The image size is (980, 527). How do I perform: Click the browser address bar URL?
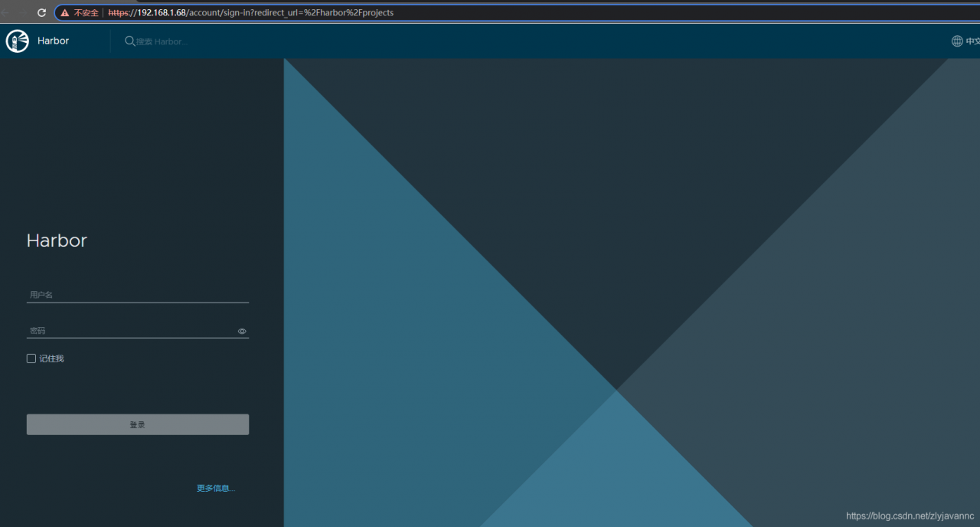(x=250, y=13)
